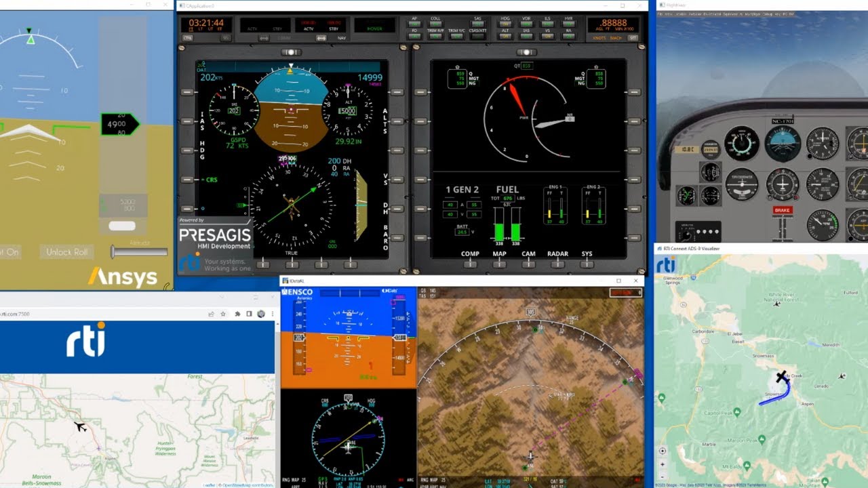Toggle the FD flight director button
Screen dimensions: 868x488
[x=414, y=37]
